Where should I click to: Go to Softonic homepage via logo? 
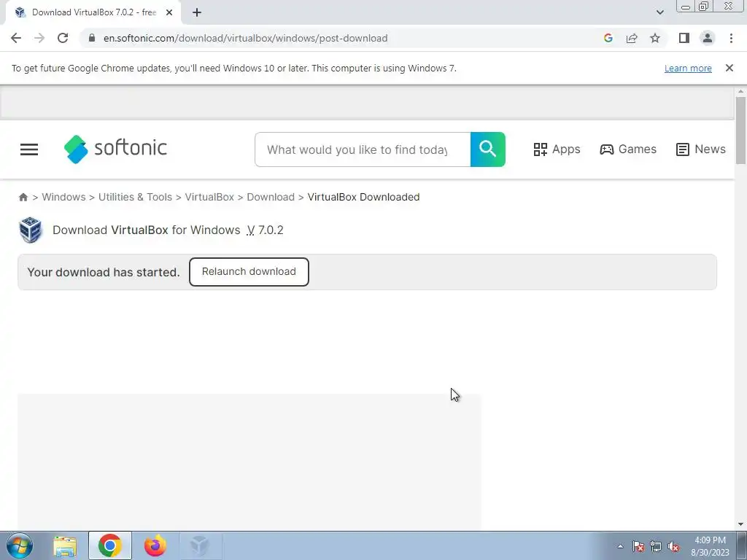[115, 149]
